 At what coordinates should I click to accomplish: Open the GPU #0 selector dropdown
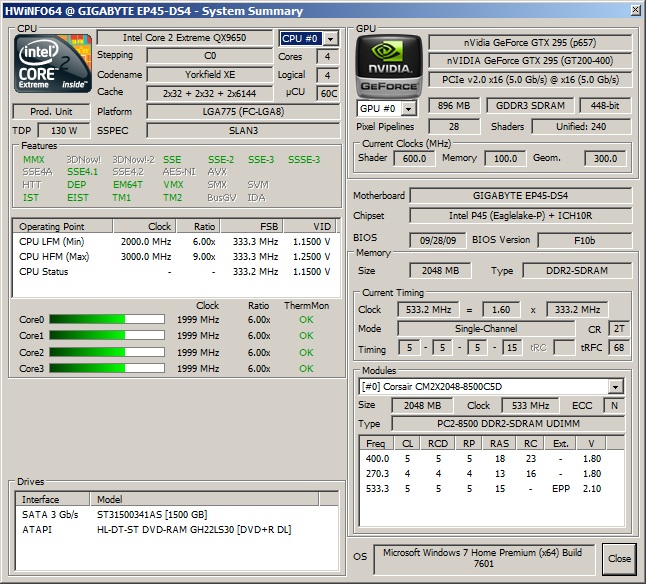coord(408,109)
